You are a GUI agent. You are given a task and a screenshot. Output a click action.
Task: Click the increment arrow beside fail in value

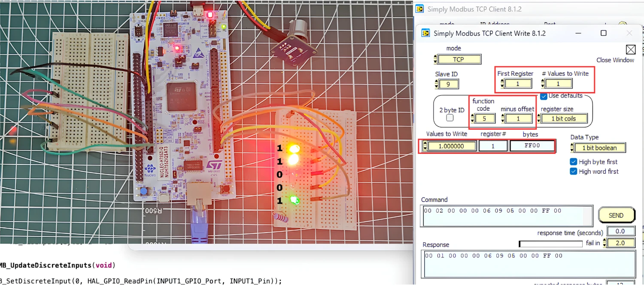coord(605,241)
